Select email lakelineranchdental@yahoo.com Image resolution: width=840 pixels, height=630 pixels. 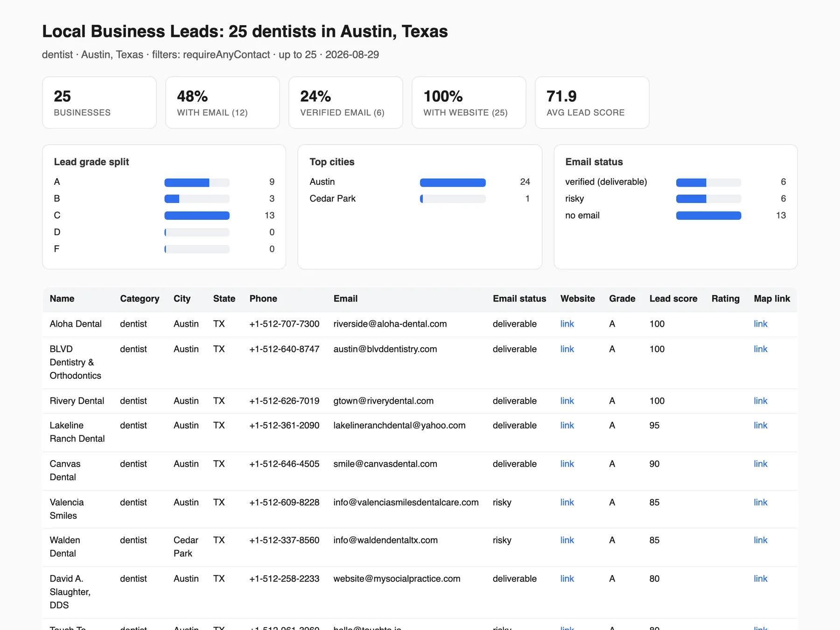[399, 425]
